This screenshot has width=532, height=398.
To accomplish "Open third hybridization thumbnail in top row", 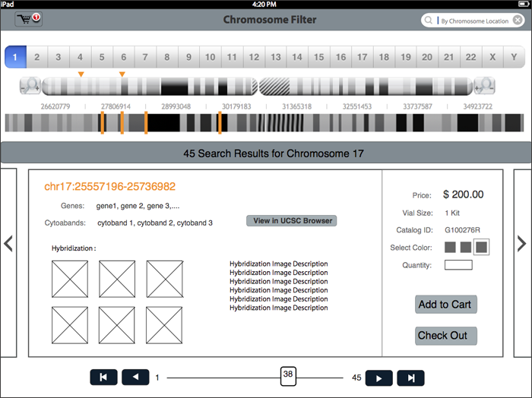I will point(165,279).
